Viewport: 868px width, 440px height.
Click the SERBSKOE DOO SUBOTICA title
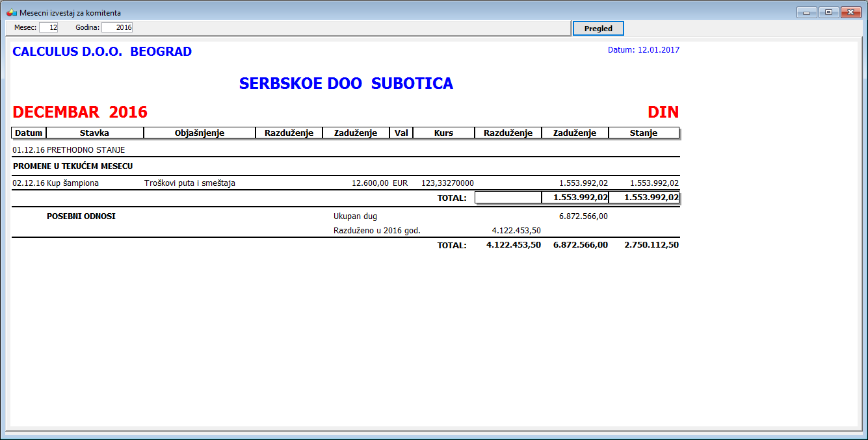tap(346, 84)
